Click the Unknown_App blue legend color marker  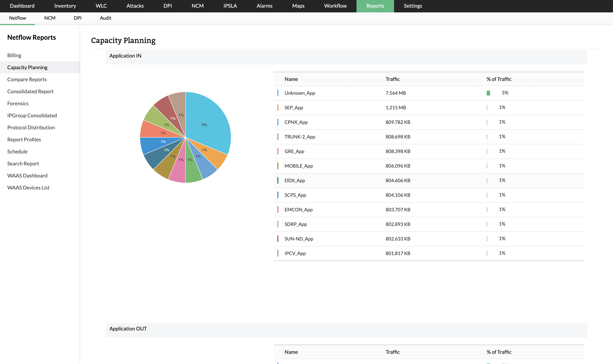278,93
